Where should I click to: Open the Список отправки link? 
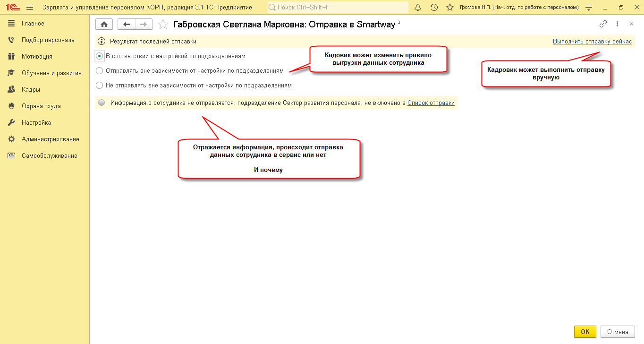coord(431,103)
